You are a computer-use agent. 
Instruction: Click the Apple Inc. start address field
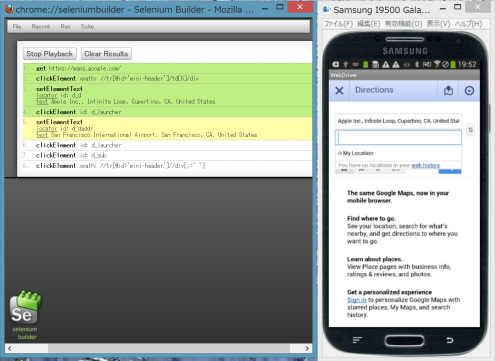click(x=398, y=121)
